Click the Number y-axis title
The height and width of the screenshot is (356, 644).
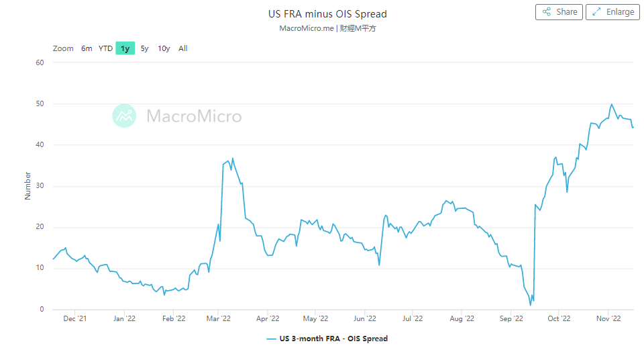point(28,185)
